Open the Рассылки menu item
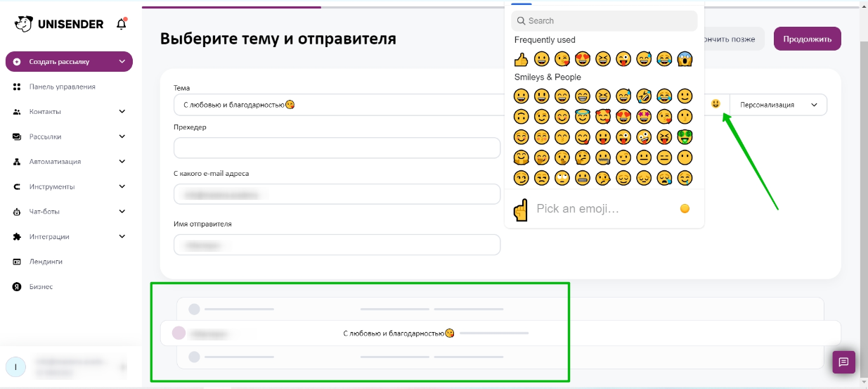Screen dimensions: 868x389 pos(45,136)
